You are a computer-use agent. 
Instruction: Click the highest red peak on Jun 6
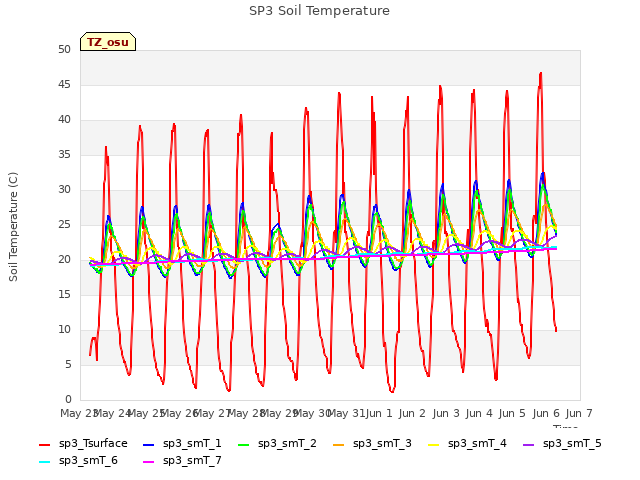[541, 73]
